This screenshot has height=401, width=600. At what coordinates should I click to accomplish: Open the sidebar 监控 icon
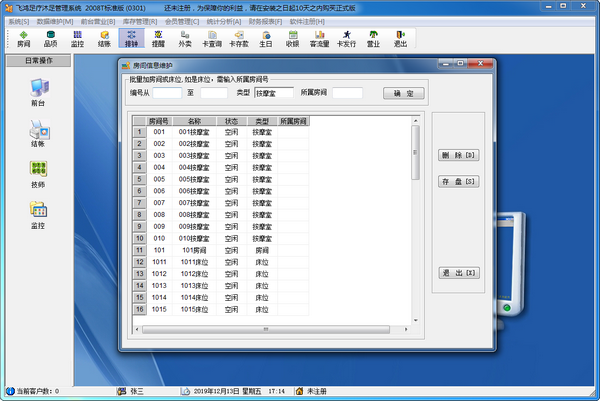38,213
